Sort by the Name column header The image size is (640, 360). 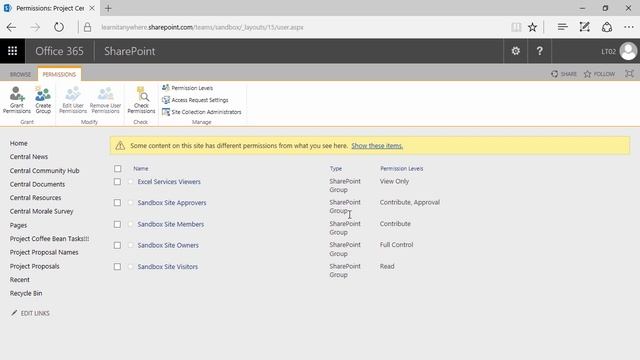141,169
